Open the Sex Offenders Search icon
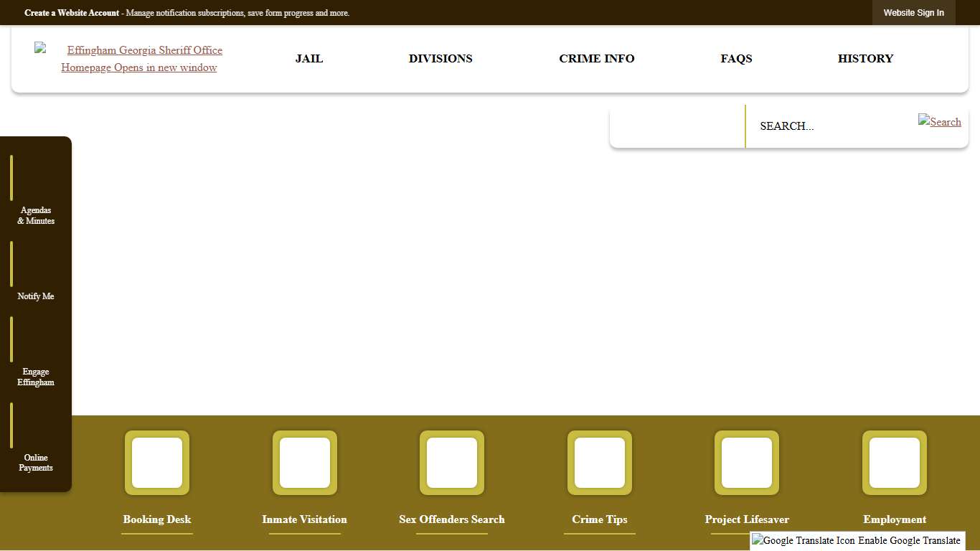The width and height of the screenshot is (980, 551). [451, 463]
